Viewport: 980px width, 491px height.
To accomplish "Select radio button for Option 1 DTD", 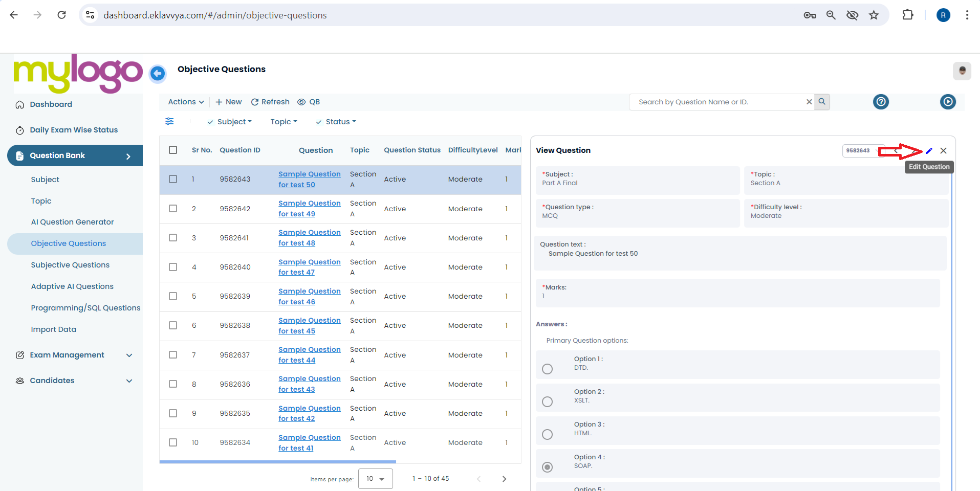I will [547, 369].
